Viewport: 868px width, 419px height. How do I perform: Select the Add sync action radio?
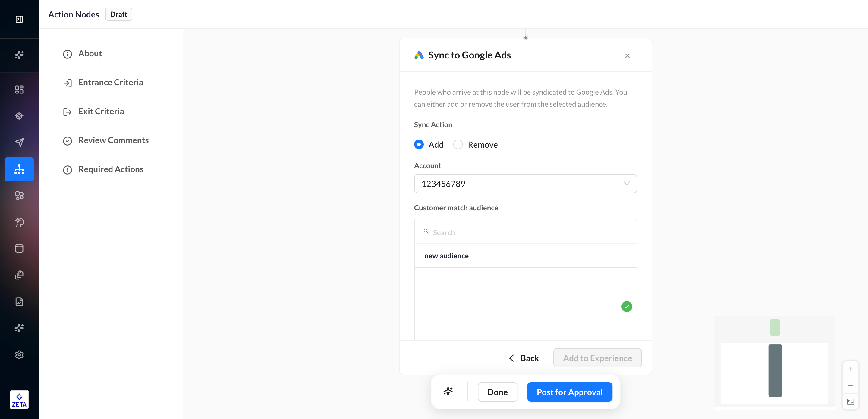click(419, 145)
